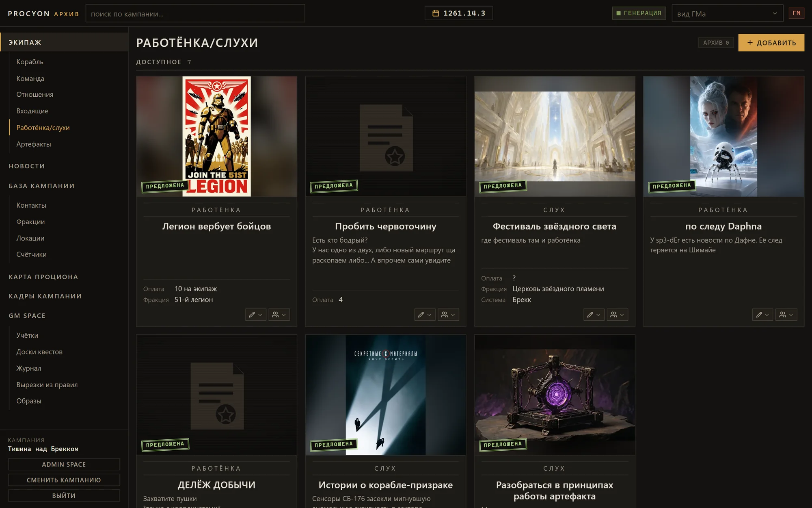
Task: Collapse the БАЗА КАМПАНИИ section header
Action: 42,186
